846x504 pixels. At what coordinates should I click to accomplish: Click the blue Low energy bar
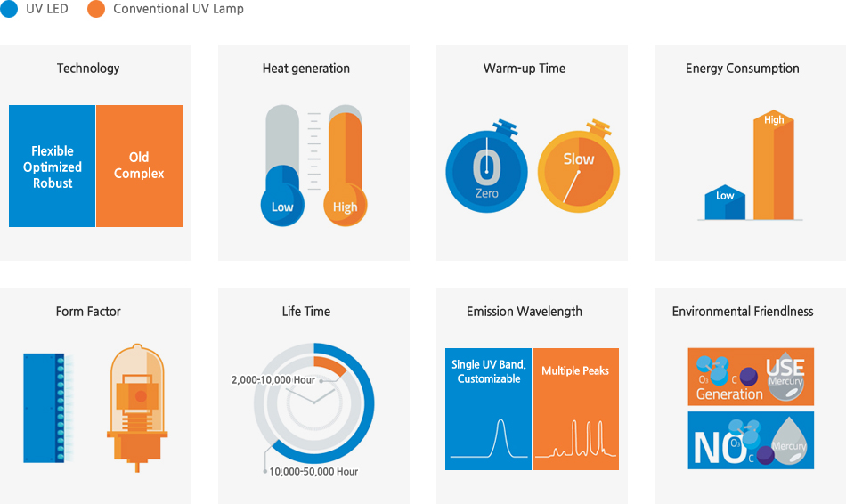click(725, 202)
